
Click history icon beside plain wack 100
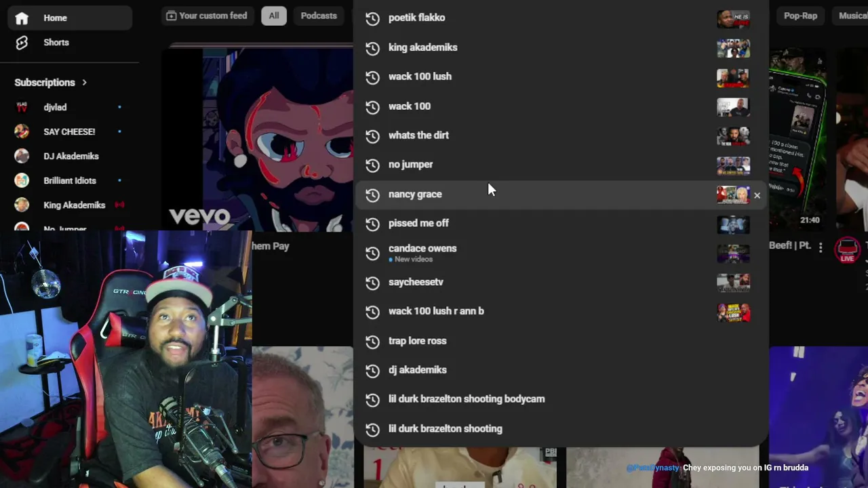coord(372,106)
